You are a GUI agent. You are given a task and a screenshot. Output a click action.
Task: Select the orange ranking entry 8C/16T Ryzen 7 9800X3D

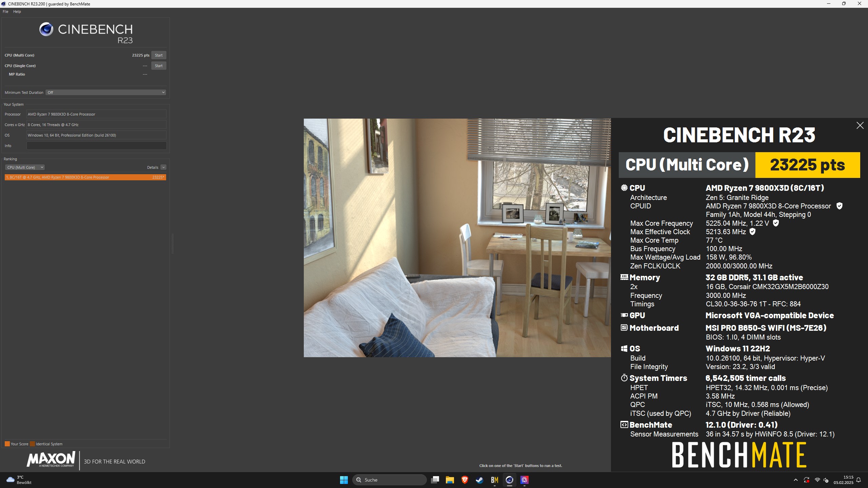tap(85, 177)
